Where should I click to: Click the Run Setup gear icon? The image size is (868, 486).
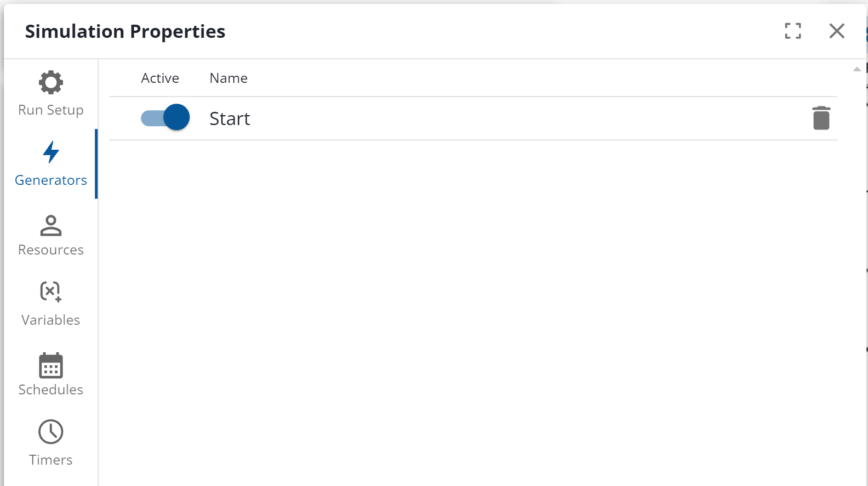coord(51,83)
